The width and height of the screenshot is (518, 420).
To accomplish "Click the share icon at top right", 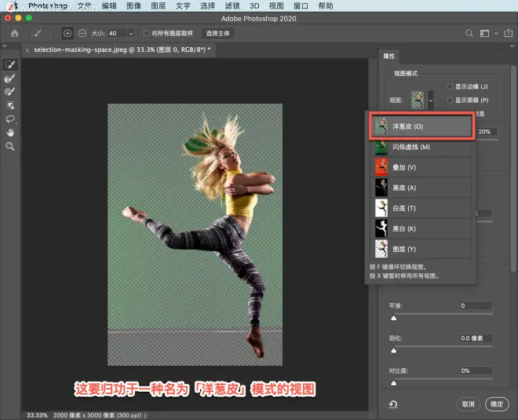I will [x=509, y=33].
